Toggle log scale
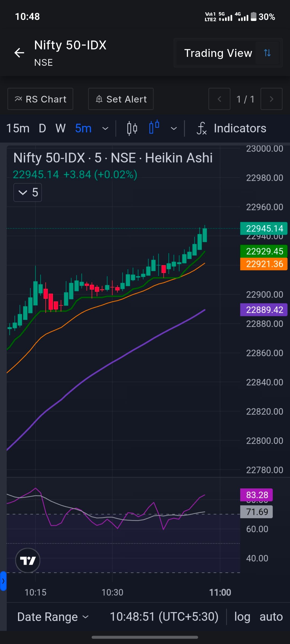The height and width of the screenshot is (644, 290). pyautogui.click(x=242, y=617)
